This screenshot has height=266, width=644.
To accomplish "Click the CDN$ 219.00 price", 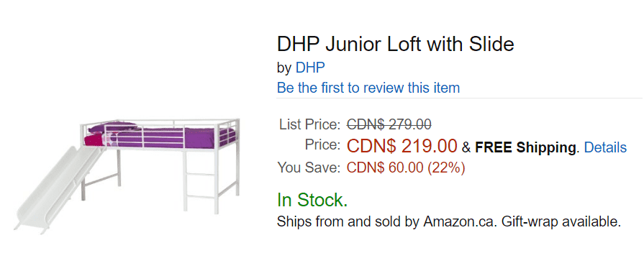I will pos(402,146).
